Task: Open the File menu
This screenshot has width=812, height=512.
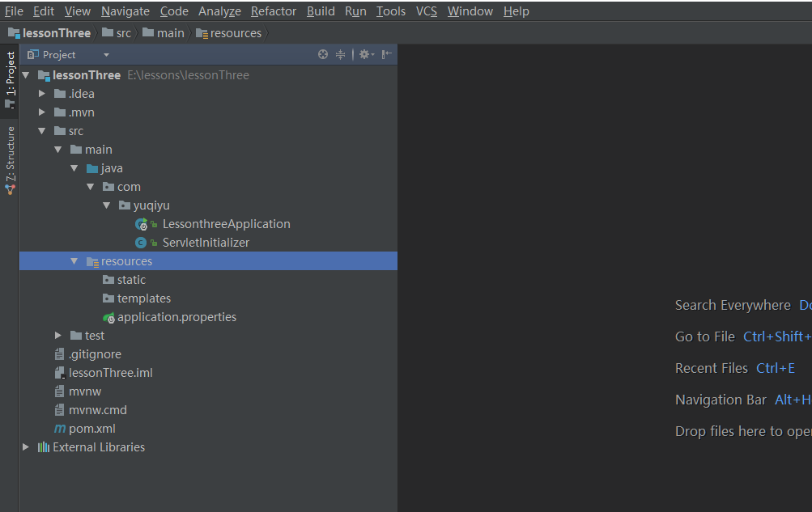Action: point(14,11)
